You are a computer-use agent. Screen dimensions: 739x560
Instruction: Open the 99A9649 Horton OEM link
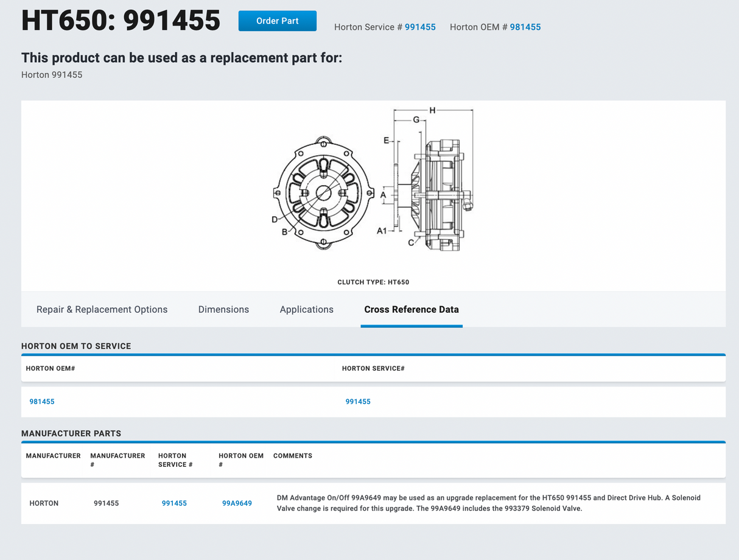[x=237, y=503]
